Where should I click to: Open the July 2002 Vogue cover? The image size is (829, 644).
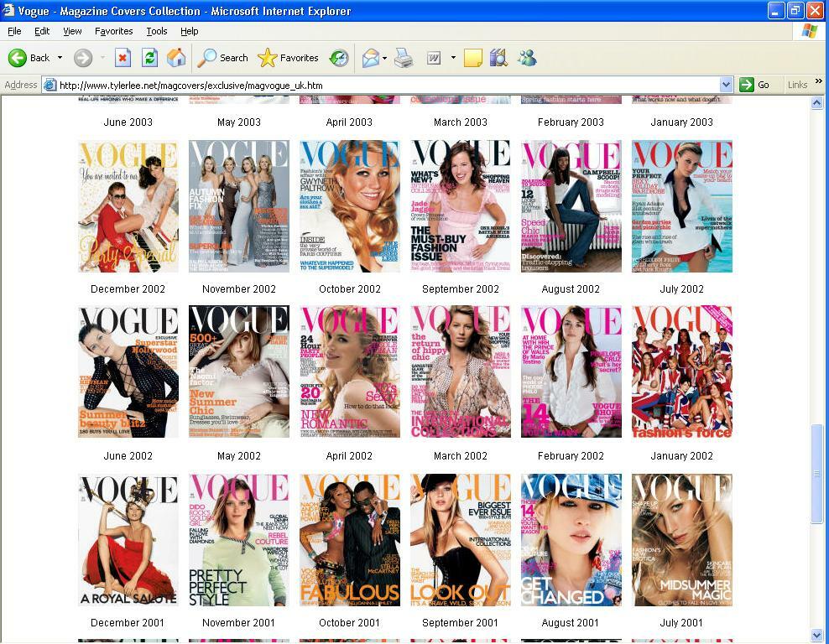(x=682, y=206)
